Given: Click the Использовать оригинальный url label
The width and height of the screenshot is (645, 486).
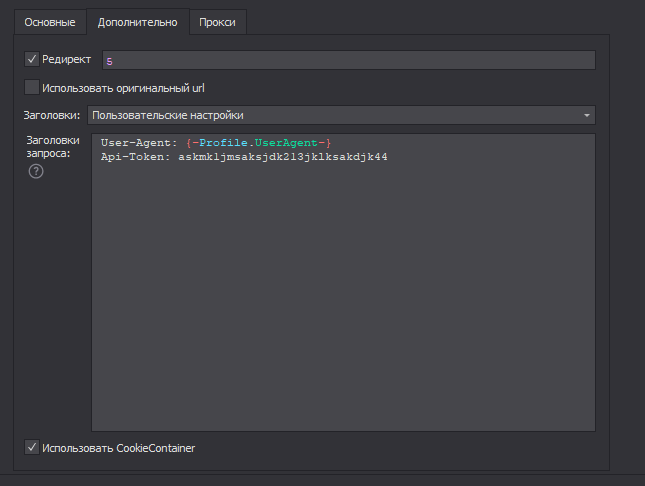Looking at the screenshot, I should tap(123, 88).
